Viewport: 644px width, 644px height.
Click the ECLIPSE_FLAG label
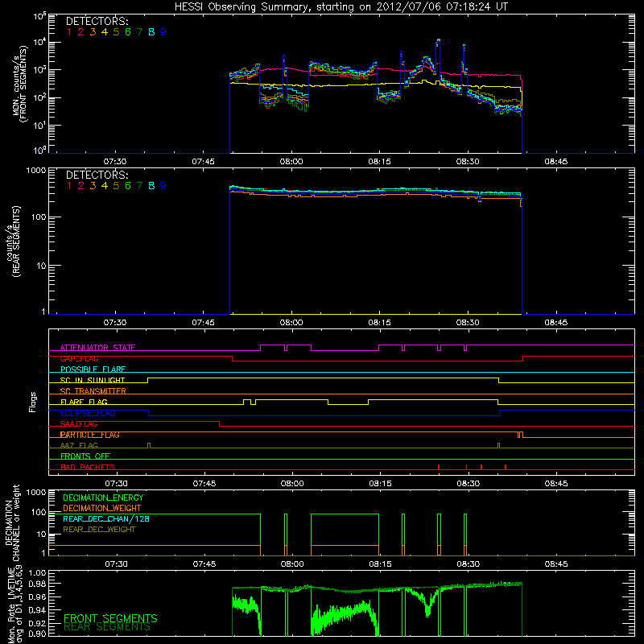click(88, 413)
